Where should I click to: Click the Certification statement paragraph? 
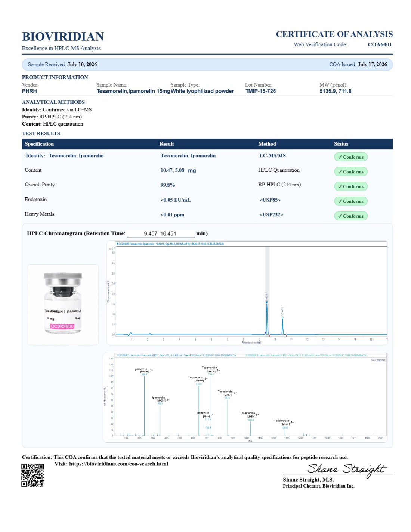(x=185, y=457)
